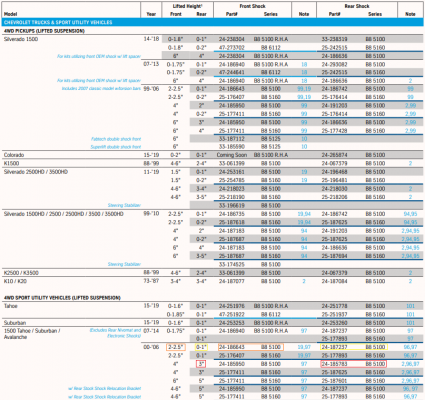
Task: Click the "73-'87" year cell
Action: [x=151, y=281]
